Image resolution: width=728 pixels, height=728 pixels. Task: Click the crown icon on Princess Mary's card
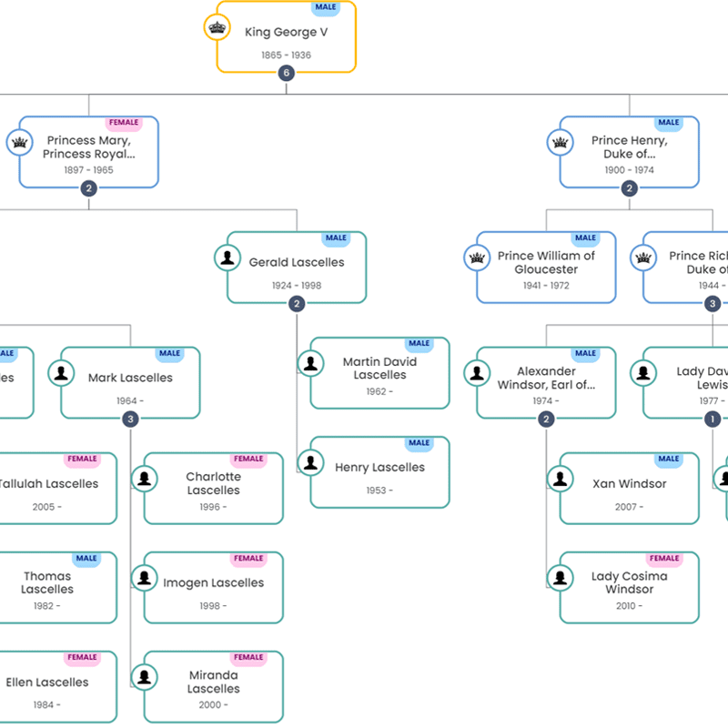pyautogui.click(x=20, y=142)
